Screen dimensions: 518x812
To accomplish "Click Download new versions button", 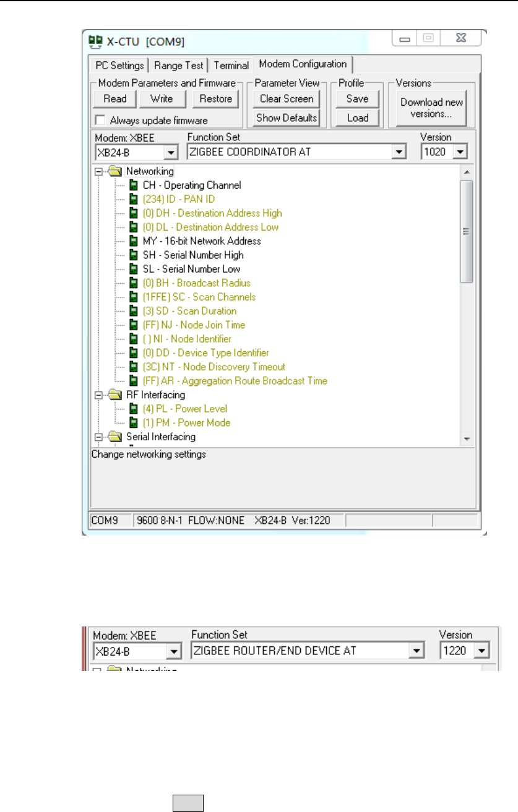I will click(432, 109).
